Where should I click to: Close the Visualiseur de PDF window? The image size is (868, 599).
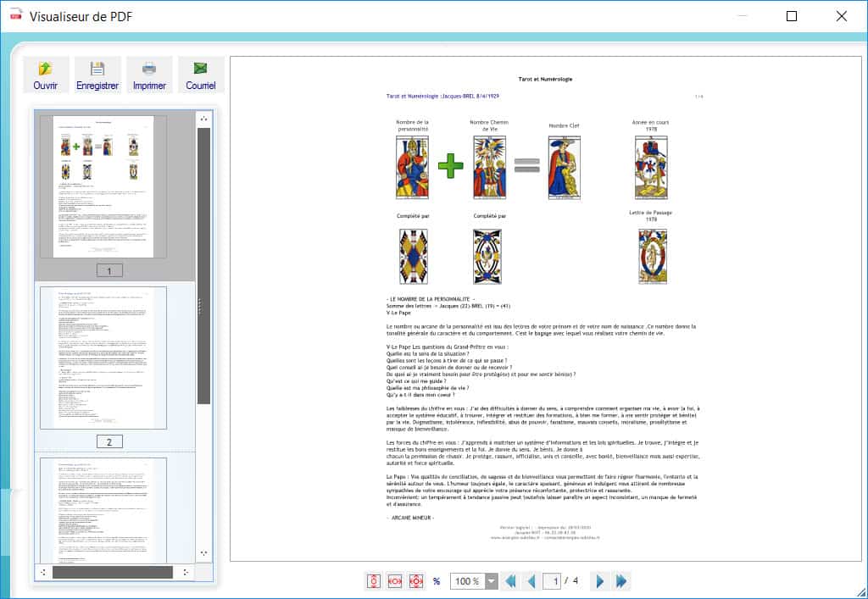[x=842, y=16]
